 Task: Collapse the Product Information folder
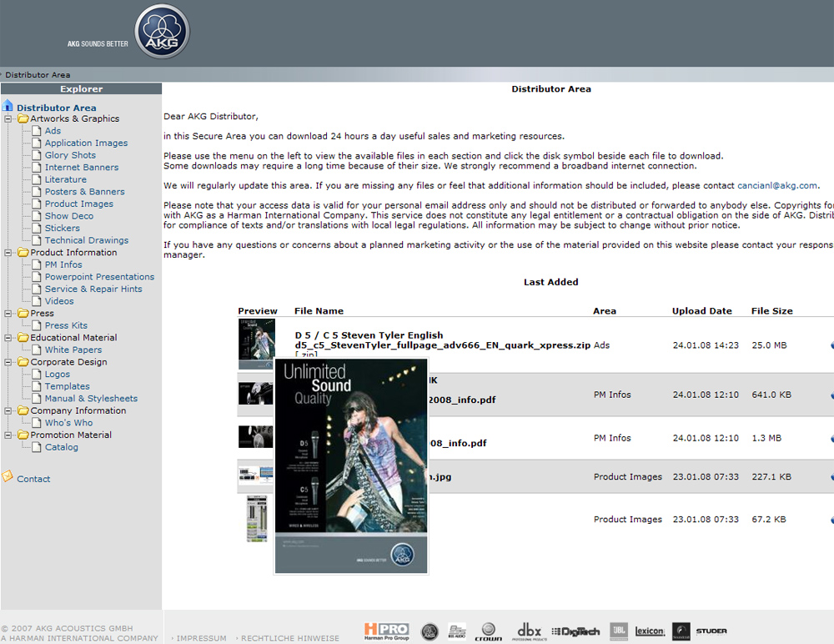[8, 253]
